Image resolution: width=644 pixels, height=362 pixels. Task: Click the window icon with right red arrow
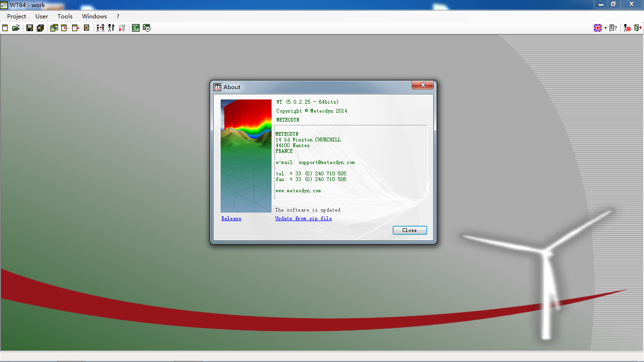coord(75,28)
